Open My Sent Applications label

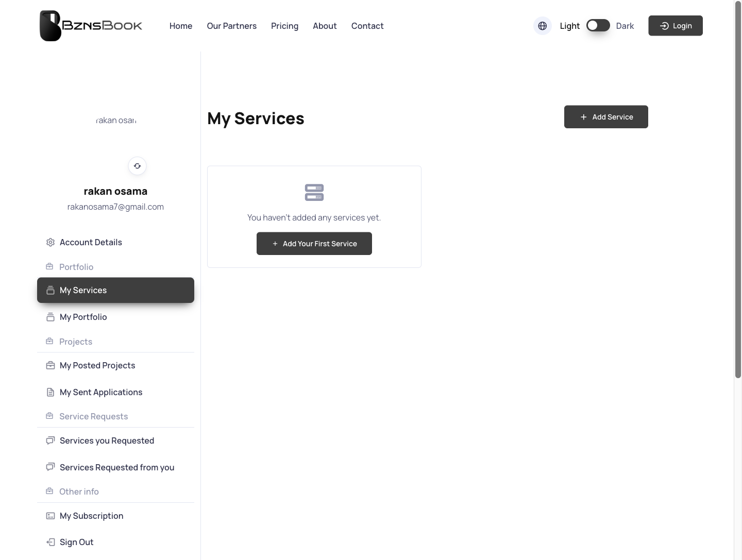click(x=101, y=392)
